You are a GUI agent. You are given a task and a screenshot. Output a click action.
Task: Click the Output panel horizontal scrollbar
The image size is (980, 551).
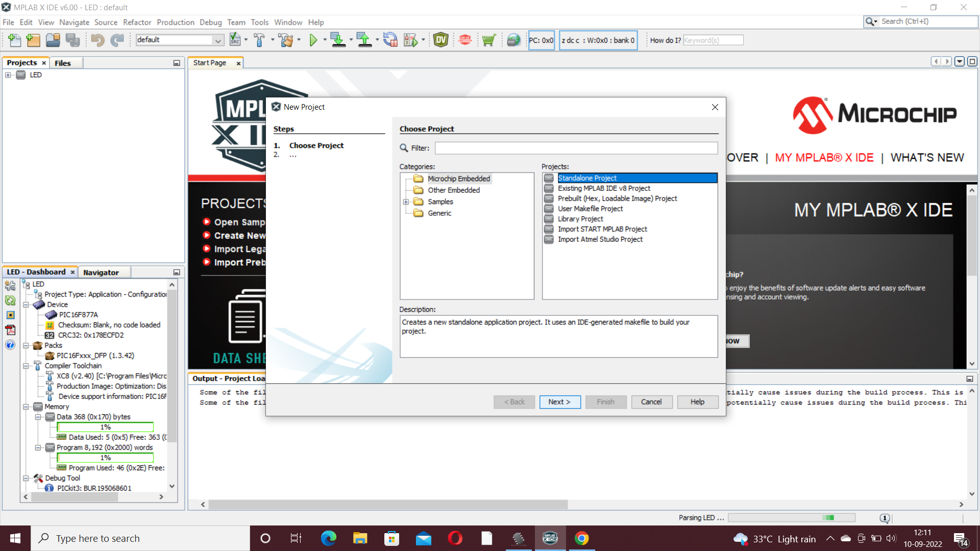(x=388, y=505)
